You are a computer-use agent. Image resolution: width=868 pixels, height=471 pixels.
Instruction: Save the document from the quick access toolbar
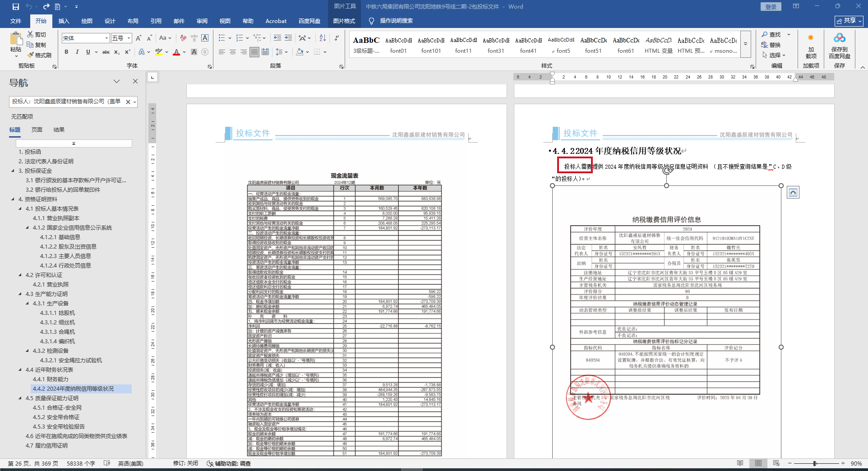click(x=16, y=7)
